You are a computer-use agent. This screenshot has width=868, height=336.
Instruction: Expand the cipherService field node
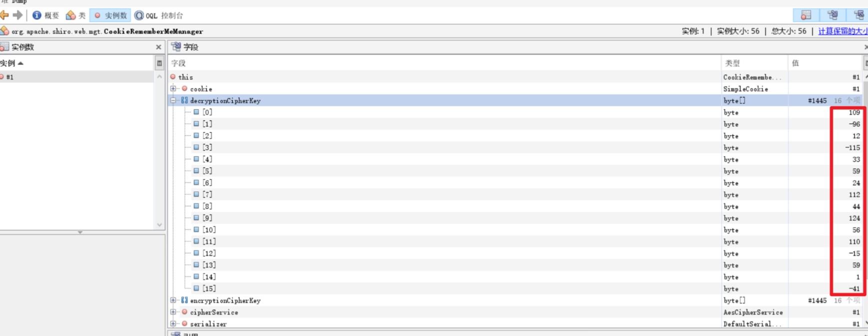point(173,312)
